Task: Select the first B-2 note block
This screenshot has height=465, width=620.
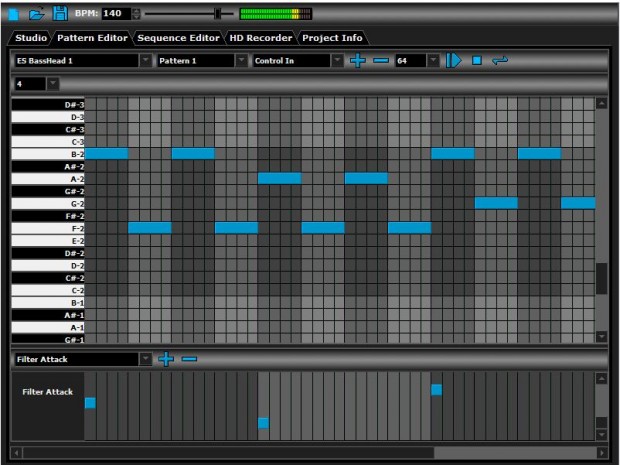Action: 106,154
